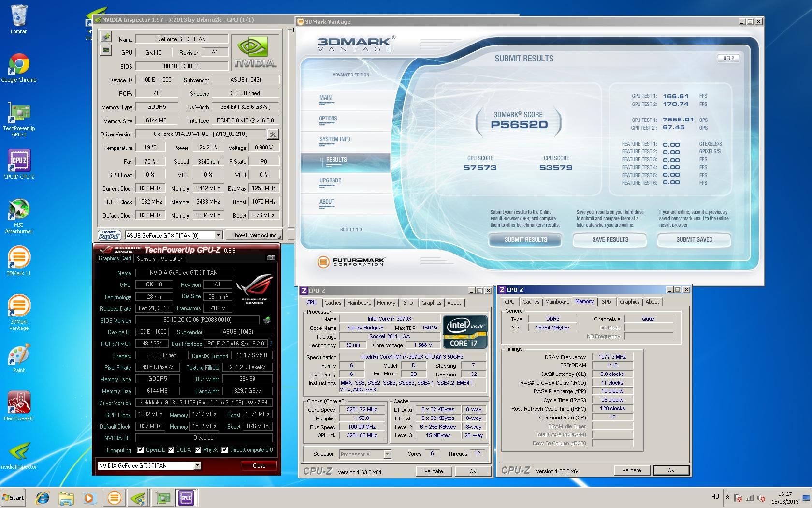Viewport: 812px width, 508px height.
Task: Toggle the CUDA checkbox in GPU-Z
Action: [171, 450]
